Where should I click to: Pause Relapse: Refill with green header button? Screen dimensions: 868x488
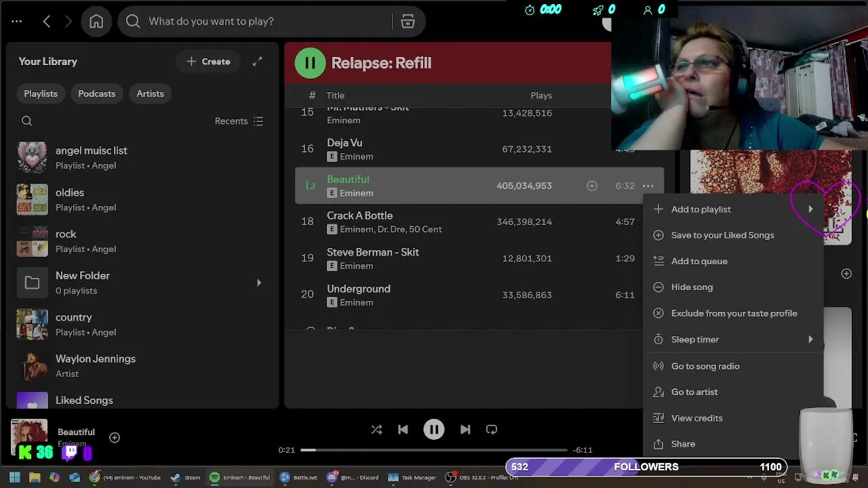[x=310, y=63]
